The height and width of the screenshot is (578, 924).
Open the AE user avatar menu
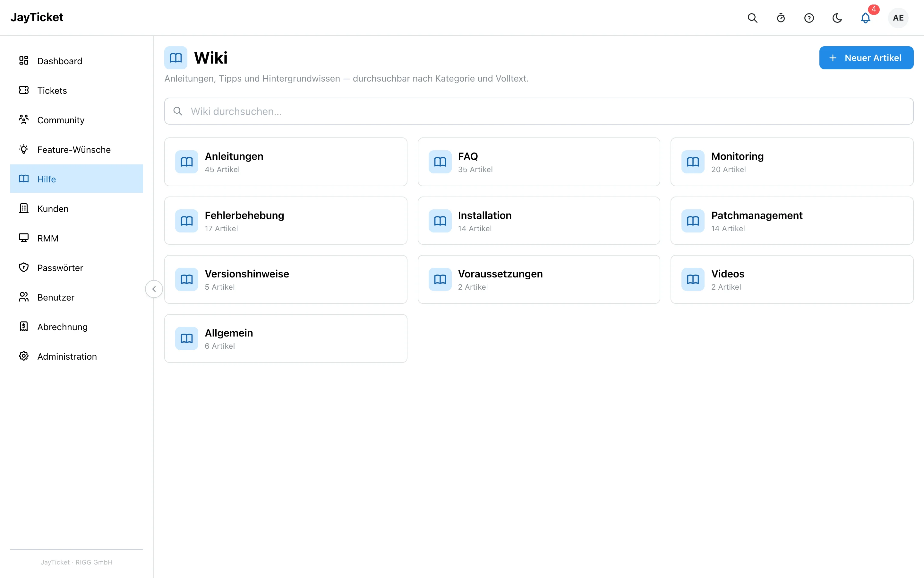[898, 18]
